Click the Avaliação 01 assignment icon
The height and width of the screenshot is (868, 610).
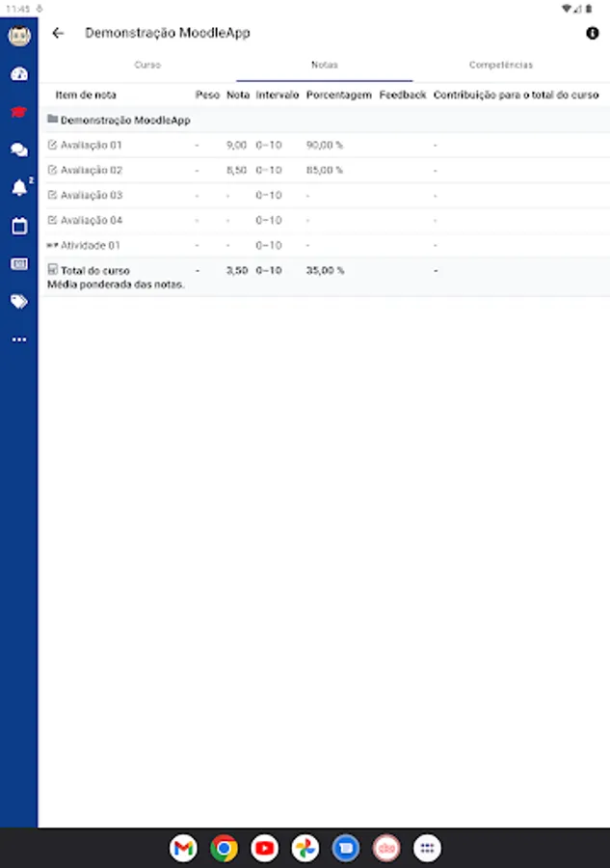coord(53,145)
